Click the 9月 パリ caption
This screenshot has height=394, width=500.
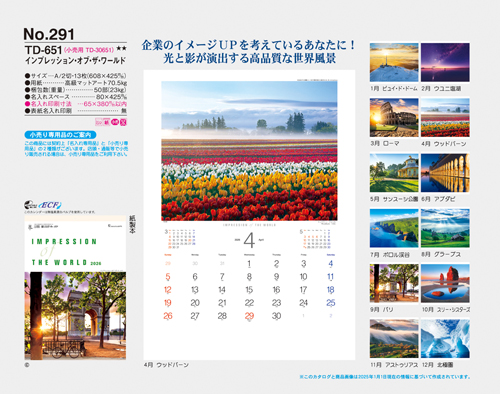point(382,310)
